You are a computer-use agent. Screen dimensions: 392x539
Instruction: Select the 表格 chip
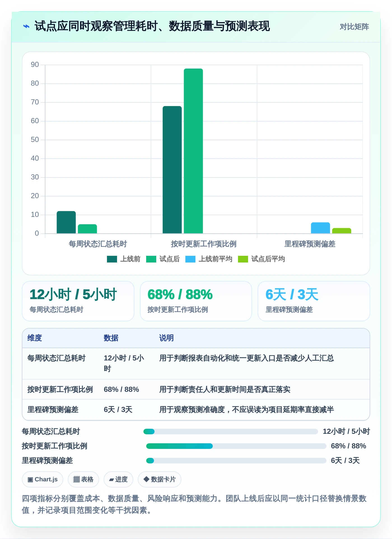pos(83,479)
